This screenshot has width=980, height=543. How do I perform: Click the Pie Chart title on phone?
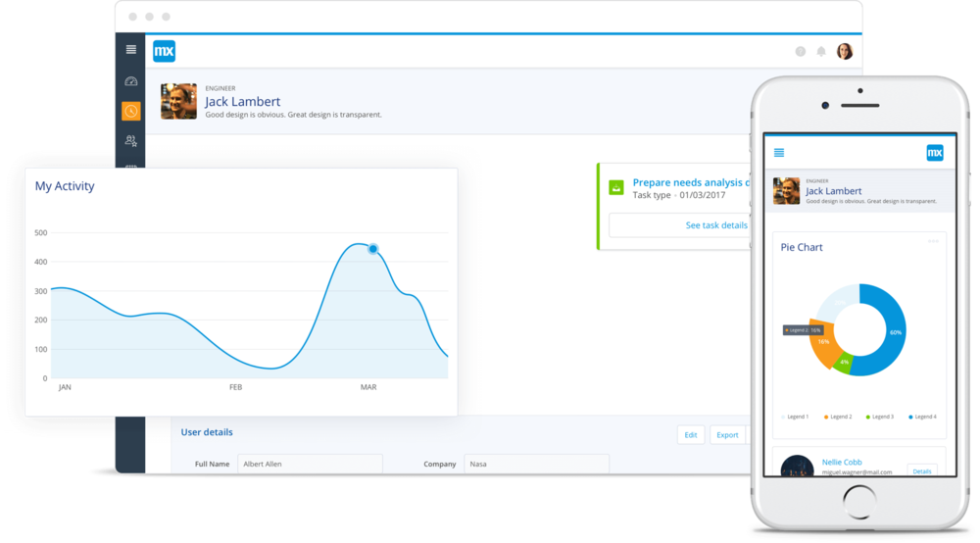coord(802,247)
